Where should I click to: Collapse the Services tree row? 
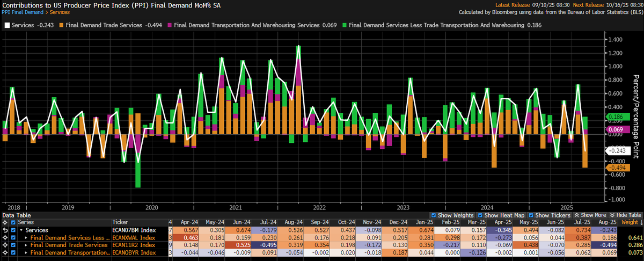[x=20, y=230]
